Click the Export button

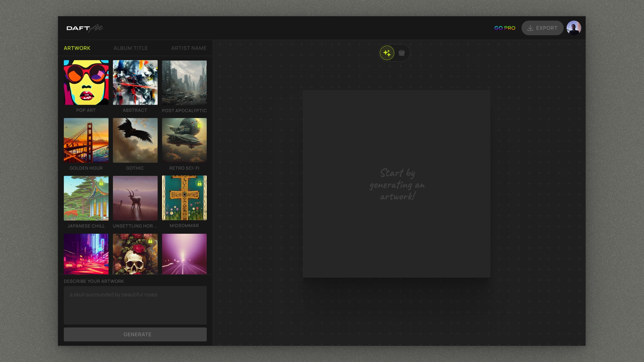coord(542,28)
